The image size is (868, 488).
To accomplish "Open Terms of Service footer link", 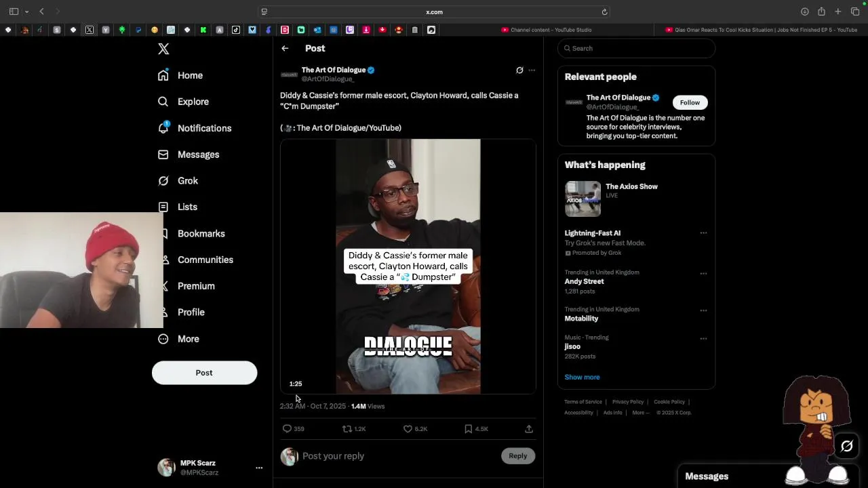I will (x=583, y=402).
